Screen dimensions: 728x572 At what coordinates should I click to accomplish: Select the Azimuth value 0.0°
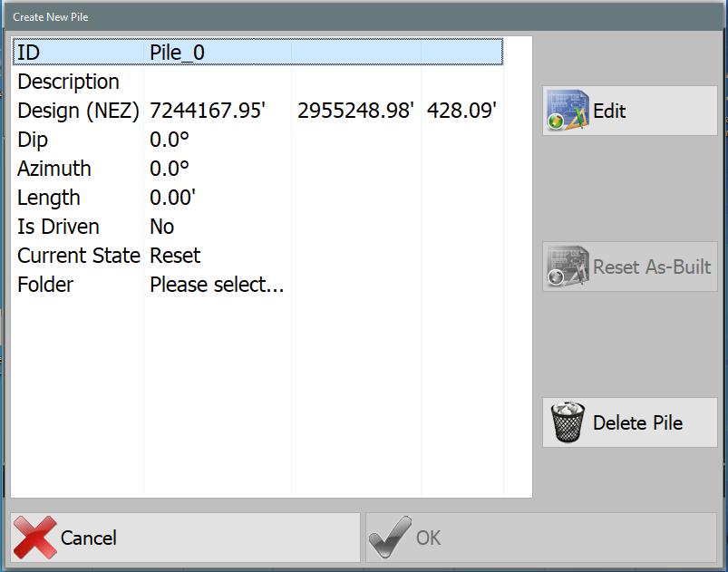tap(170, 169)
